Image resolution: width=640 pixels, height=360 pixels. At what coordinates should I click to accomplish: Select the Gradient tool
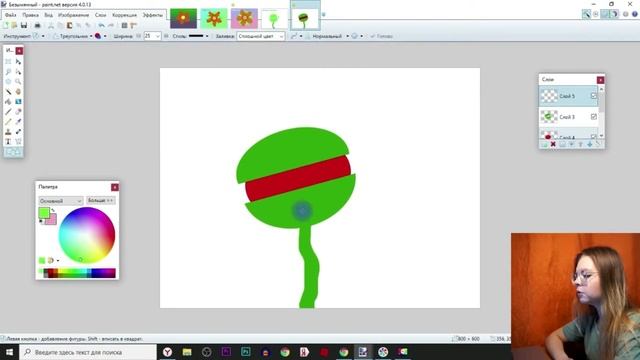(18, 102)
